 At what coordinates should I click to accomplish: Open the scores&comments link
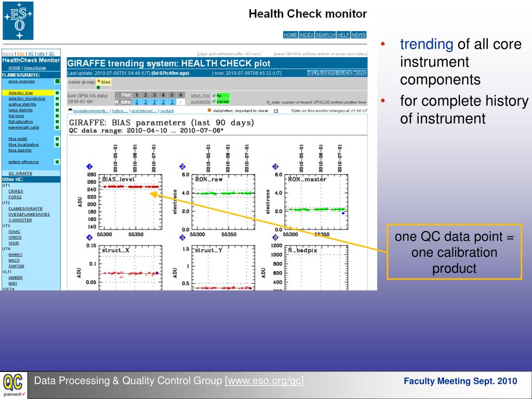pos(91,111)
